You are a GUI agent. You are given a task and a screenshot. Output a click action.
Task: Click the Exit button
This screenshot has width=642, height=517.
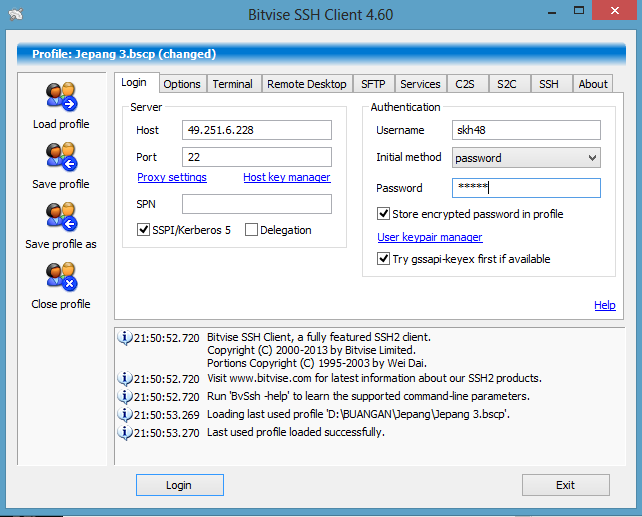click(x=565, y=485)
